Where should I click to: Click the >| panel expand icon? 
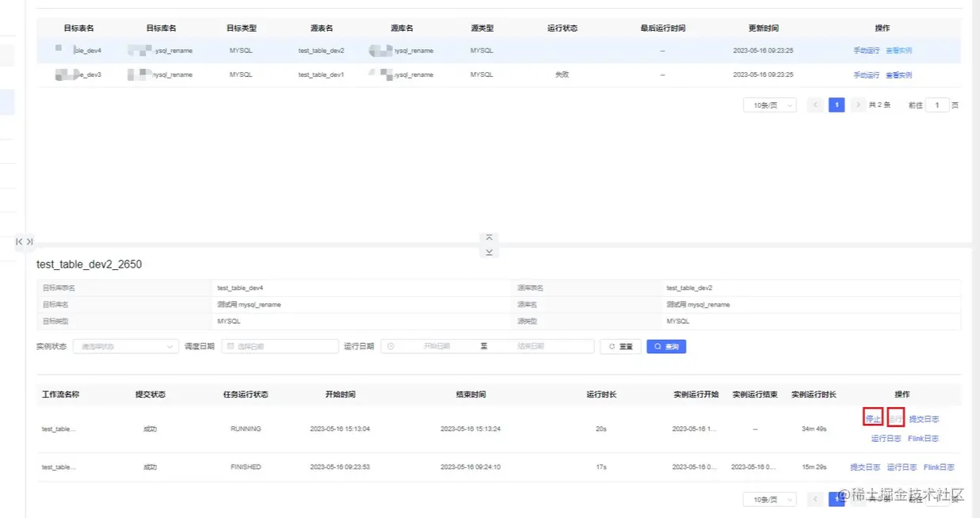pos(29,242)
